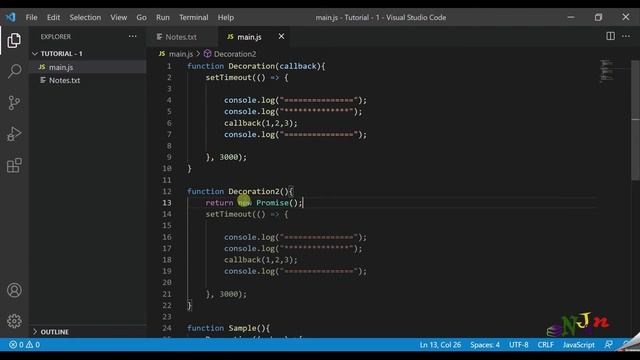The width and height of the screenshot is (640, 360).
Task: Click line number 24 in gutter
Action: [x=167, y=328]
